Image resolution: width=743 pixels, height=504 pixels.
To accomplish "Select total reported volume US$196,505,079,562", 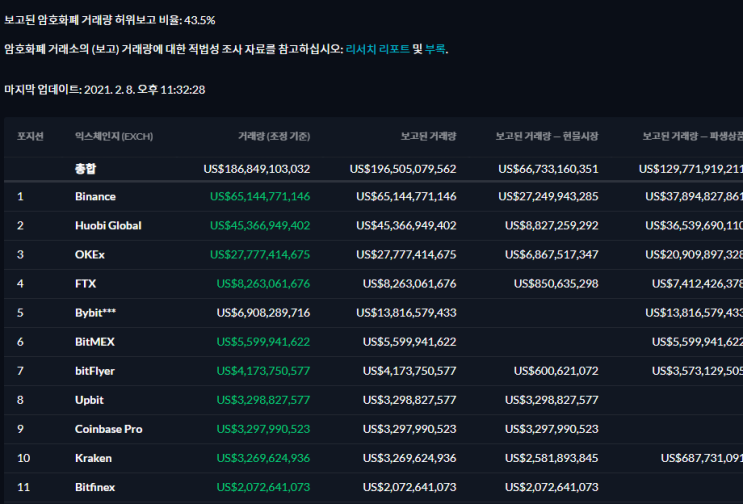I will click(403, 169).
